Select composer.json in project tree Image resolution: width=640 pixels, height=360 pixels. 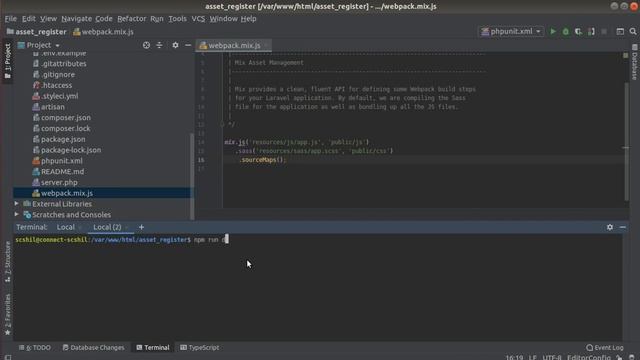[66, 118]
